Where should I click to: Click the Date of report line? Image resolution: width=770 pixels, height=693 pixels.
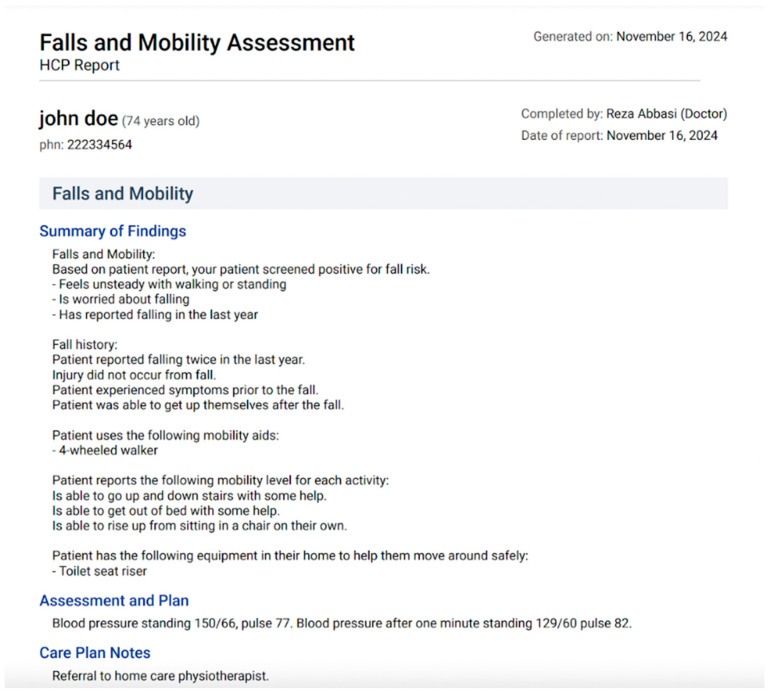click(618, 136)
